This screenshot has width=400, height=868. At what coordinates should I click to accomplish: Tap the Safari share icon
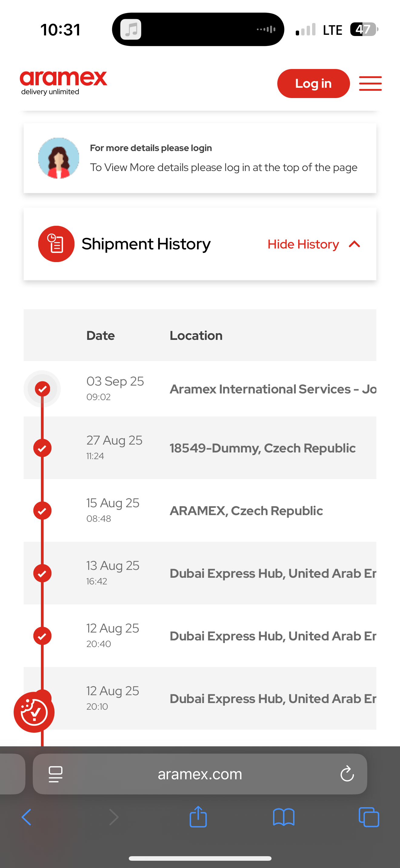coord(198,817)
